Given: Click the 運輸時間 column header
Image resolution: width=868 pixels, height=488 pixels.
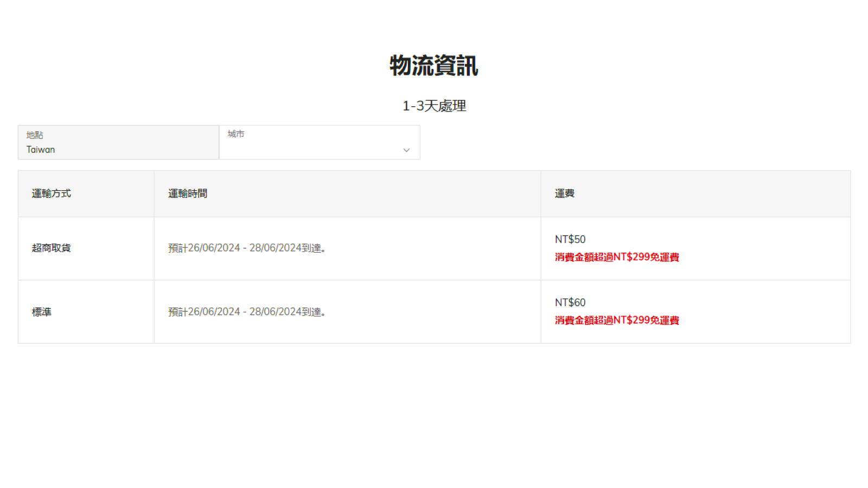Looking at the screenshot, I should (188, 194).
